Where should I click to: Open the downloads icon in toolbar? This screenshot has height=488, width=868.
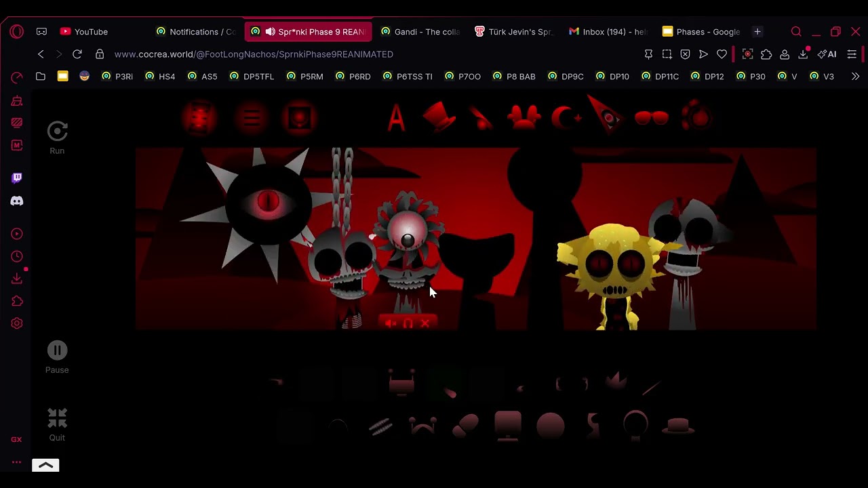(x=804, y=54)
